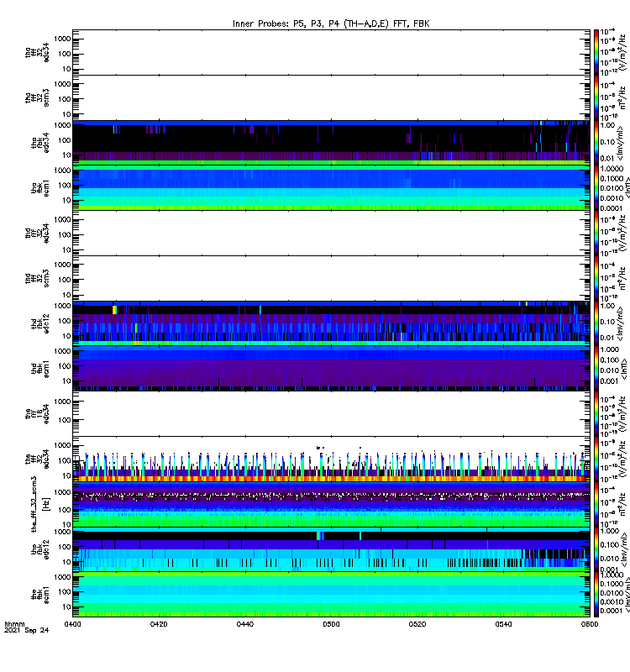Viewport: 630px width, 672px height.
Task: Click inside the empty thd fff 32 scm3 panel
Action: click(331, 278)
